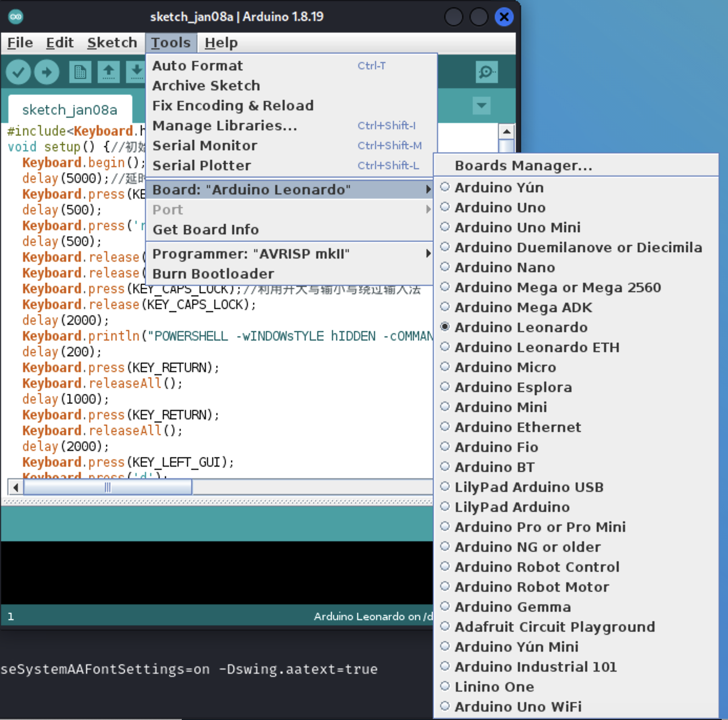Screen dimensions: 728x720
Task: Select Arduino Leonardo ETH board
Action: (576, 347)
